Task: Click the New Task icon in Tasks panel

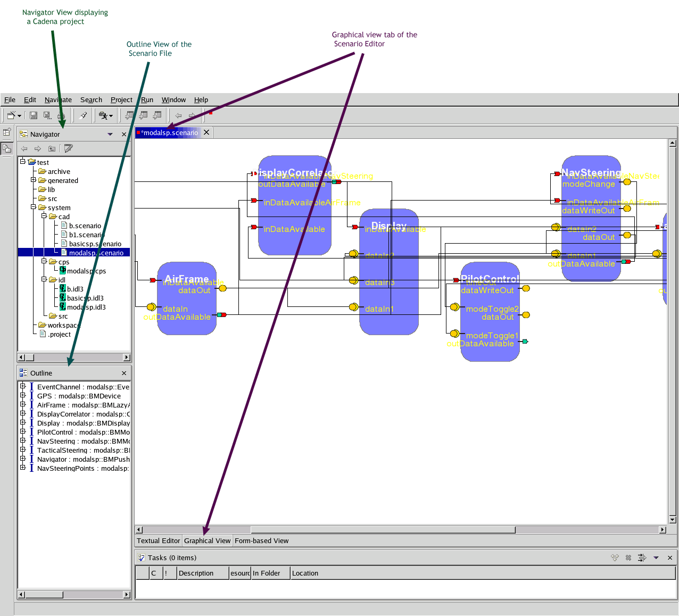Action: click(615, 557)
